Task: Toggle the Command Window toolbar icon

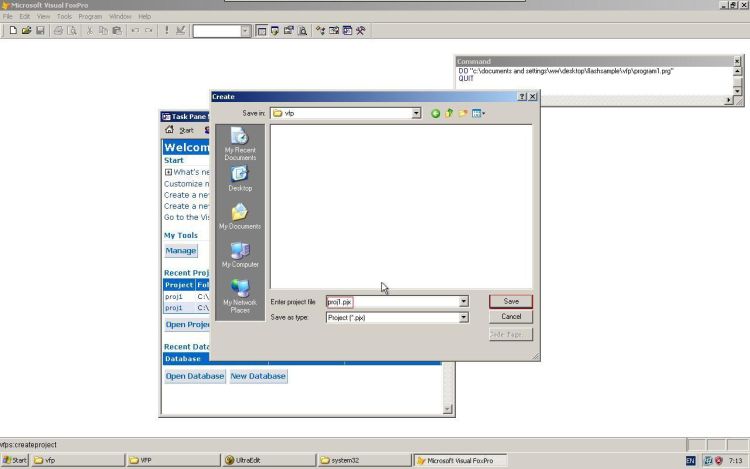Action: (261, 31)
